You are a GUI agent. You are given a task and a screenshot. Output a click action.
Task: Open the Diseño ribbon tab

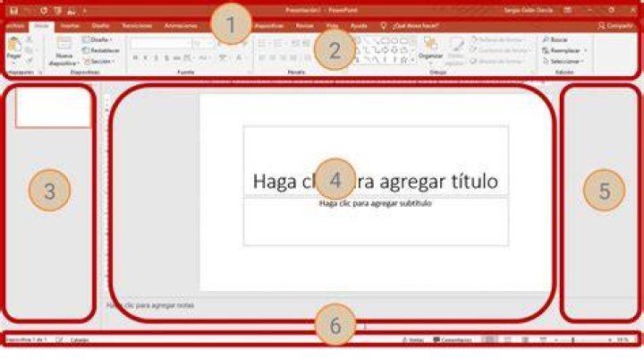click(x=100, y=25)
